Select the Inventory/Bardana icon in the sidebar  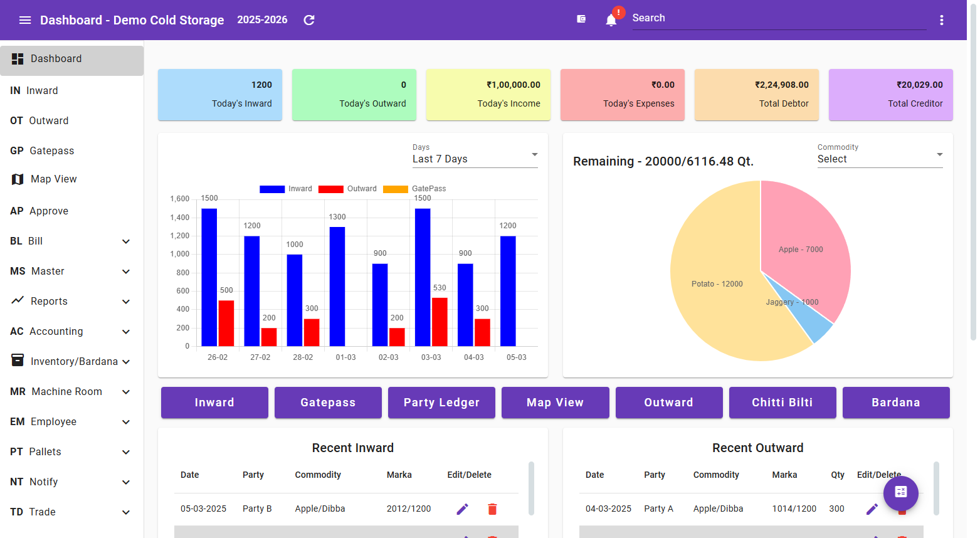[x=17, y=361]
